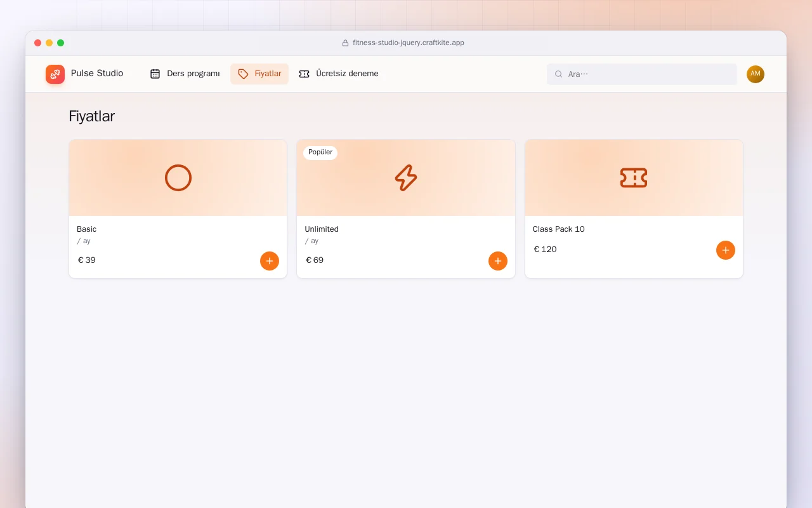
Task: Click the Pulse Studio brand name
Action: pos(97,73)
